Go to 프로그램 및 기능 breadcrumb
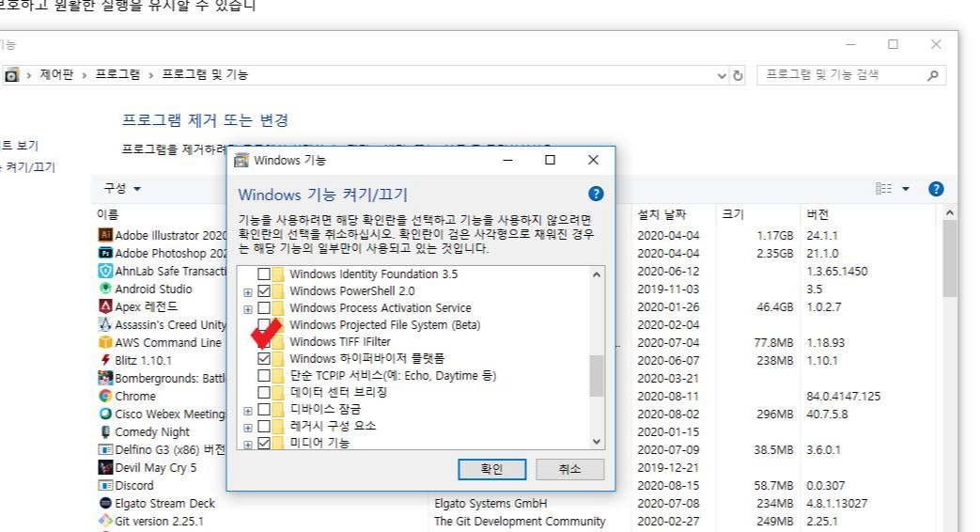Screen dimensions: 980x532 click(x=205, y=74)
